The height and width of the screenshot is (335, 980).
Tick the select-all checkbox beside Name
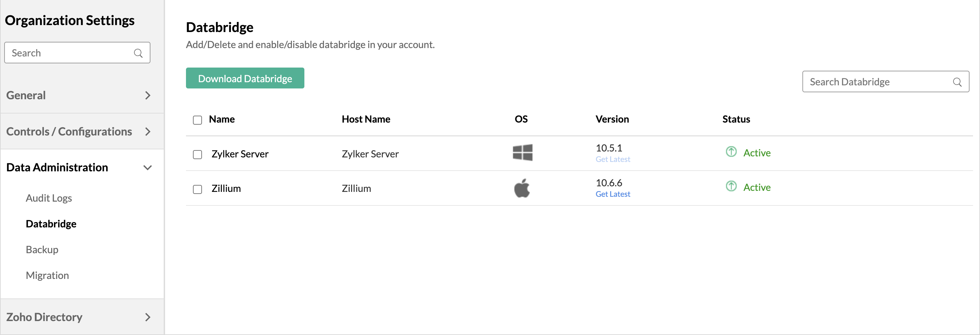point(197,120)
